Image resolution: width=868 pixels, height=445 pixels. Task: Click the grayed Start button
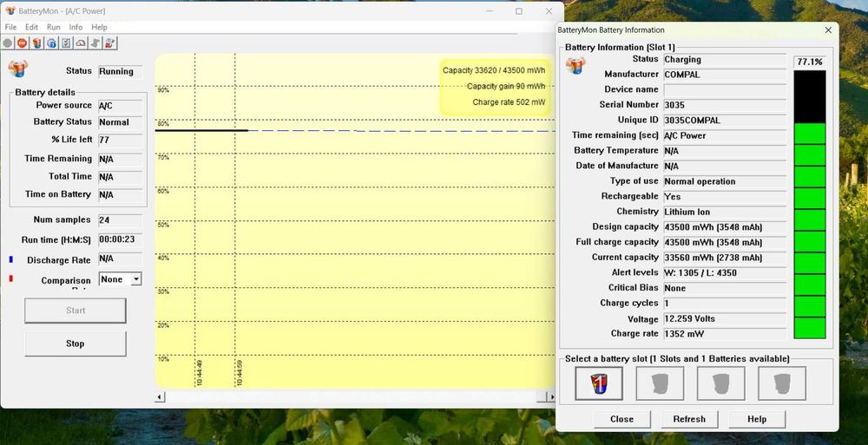point(76,311)
